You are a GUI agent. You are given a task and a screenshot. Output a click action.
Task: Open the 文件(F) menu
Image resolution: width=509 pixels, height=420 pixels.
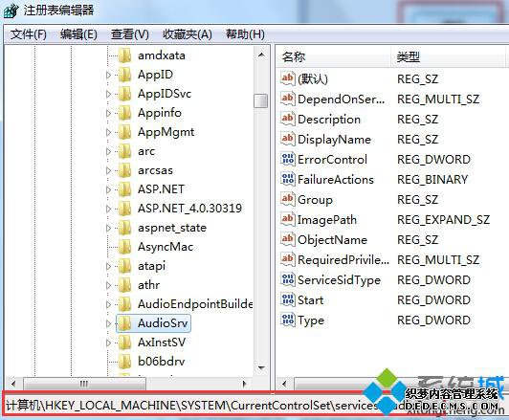coord(29,34)
